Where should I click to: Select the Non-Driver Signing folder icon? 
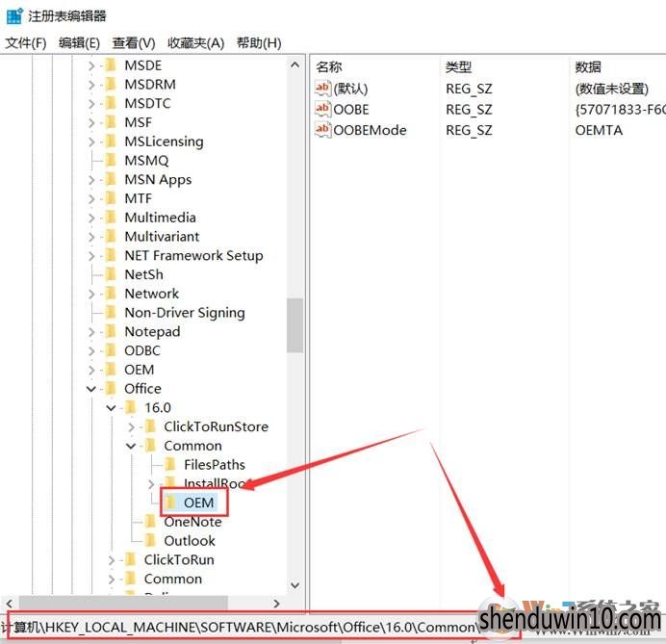point(111,313)
